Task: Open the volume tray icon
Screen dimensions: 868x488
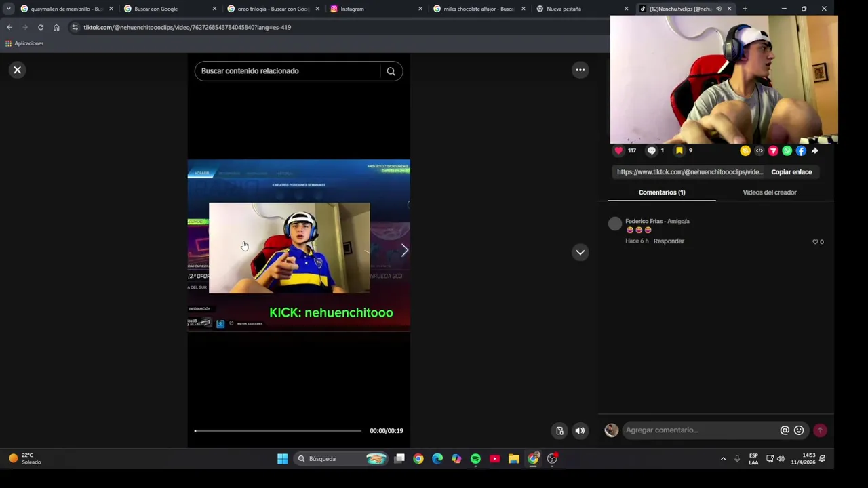Action: [781, 459]
